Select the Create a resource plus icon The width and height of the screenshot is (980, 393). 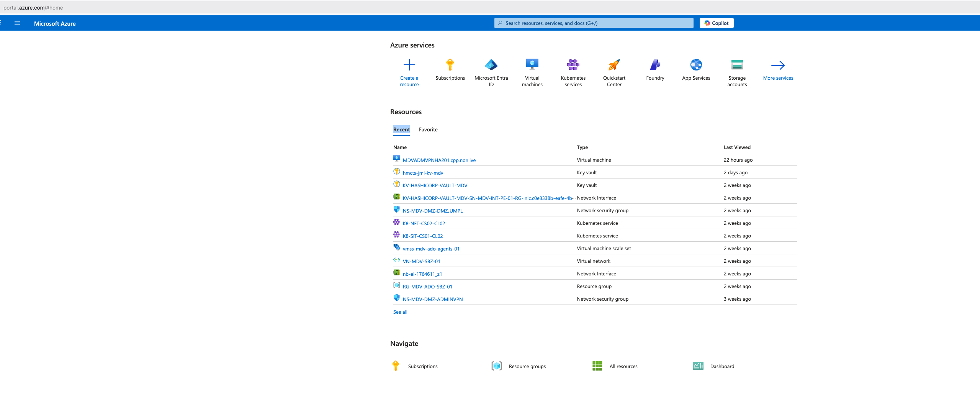coord(409,64)
